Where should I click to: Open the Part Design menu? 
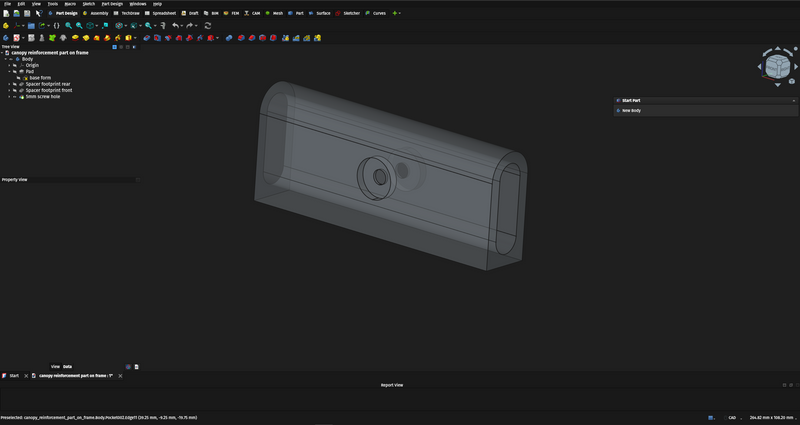point(112,4)
